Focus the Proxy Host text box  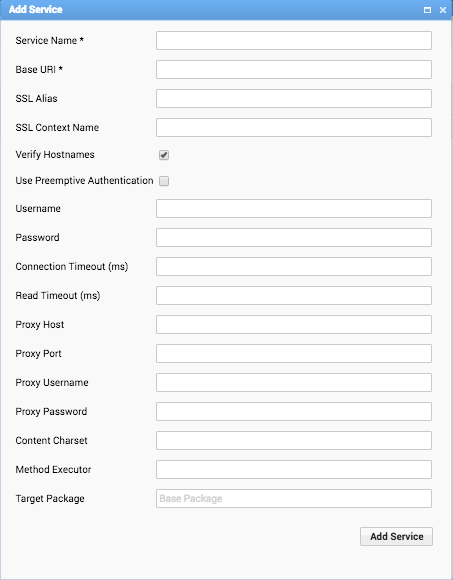[294, 324]
